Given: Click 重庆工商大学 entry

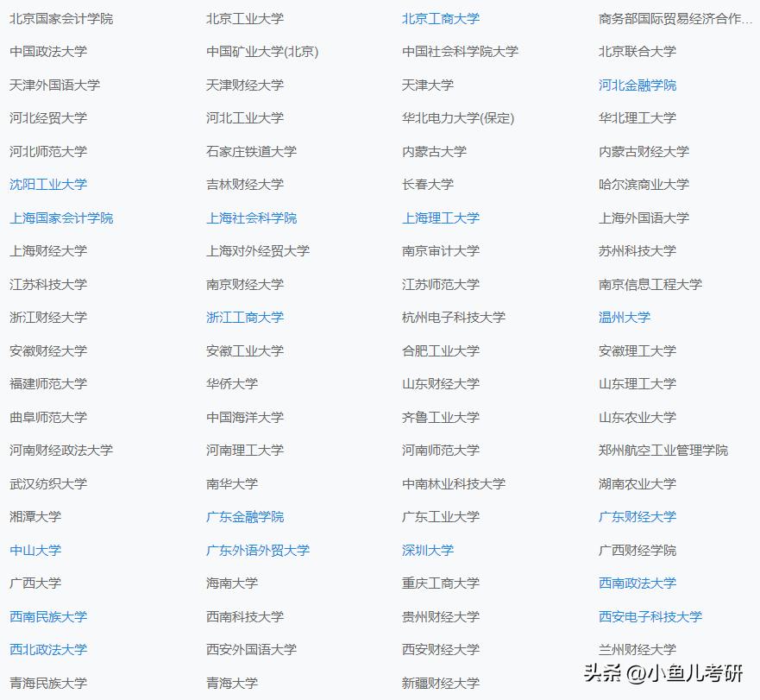Looking at the screenshot, I should pyautogui.click(x=441, y=583).
